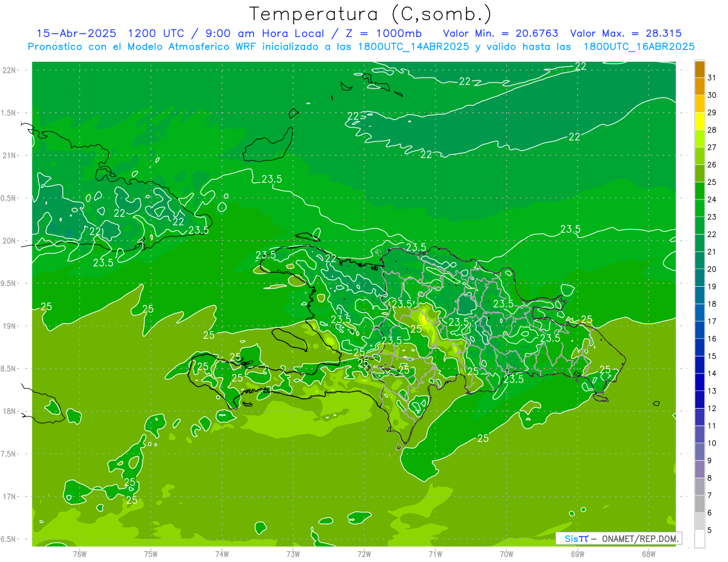The height and width of the screenshot is (562, 728).
Task: Click the gray legend band between 6 and 7
Action: (699, 504)
